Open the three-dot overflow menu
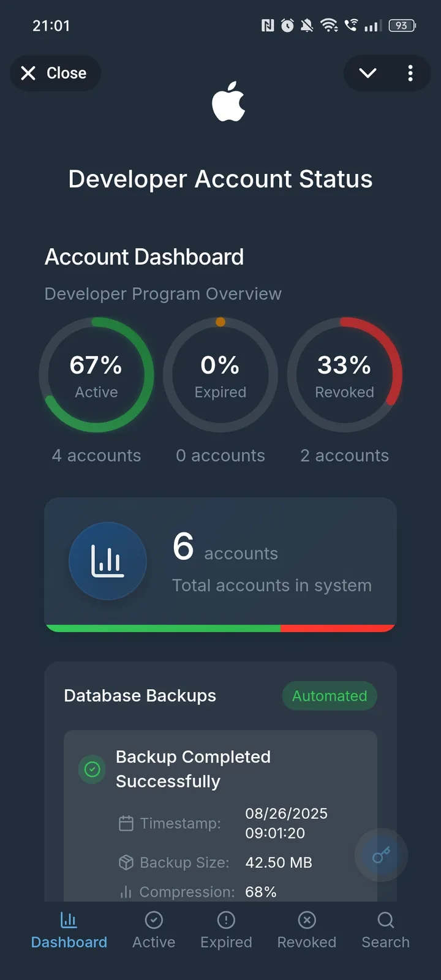The image size is (441, 980). point(410,73)
